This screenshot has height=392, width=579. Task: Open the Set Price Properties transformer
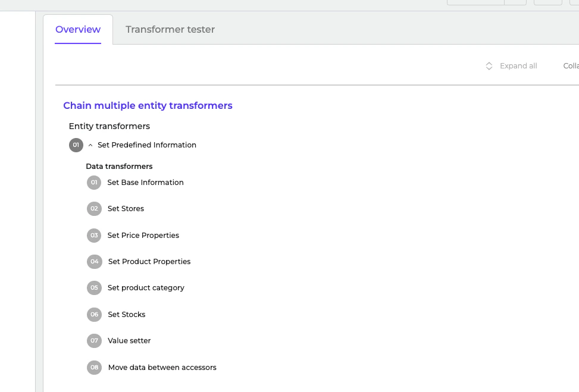[x=143, y=236]
